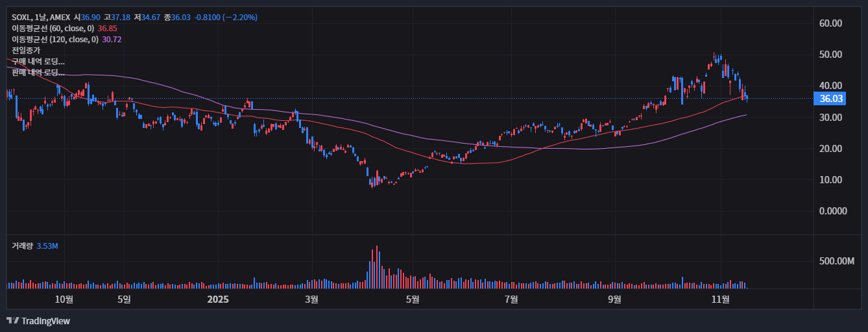Click the 30.00 price axis label
Screen dimensions: 868x332
coord(831,118)
